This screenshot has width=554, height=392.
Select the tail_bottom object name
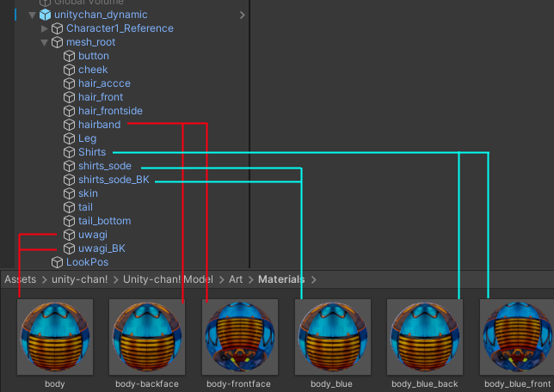(x=105, y=222)
